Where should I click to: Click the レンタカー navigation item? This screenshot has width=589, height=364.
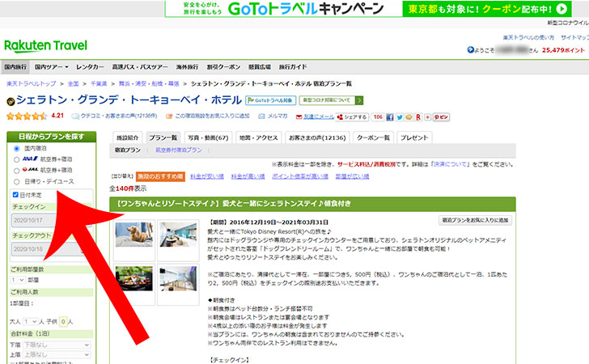point(90,67)
